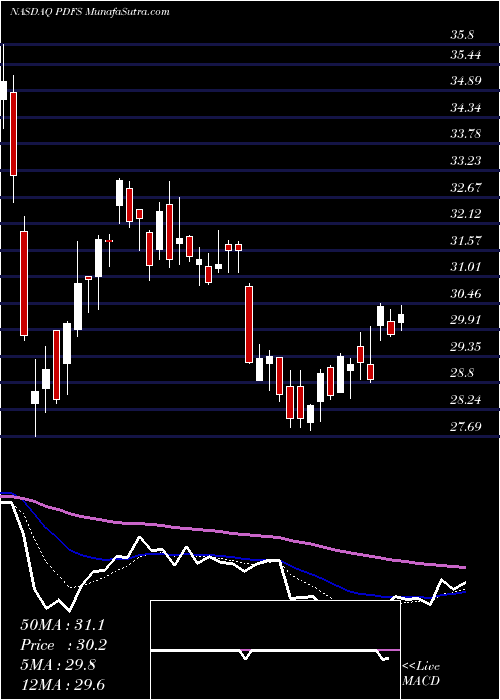Click inside the MACD inset chart box
This screenshot has width=500, height=700.
[275, 650]
